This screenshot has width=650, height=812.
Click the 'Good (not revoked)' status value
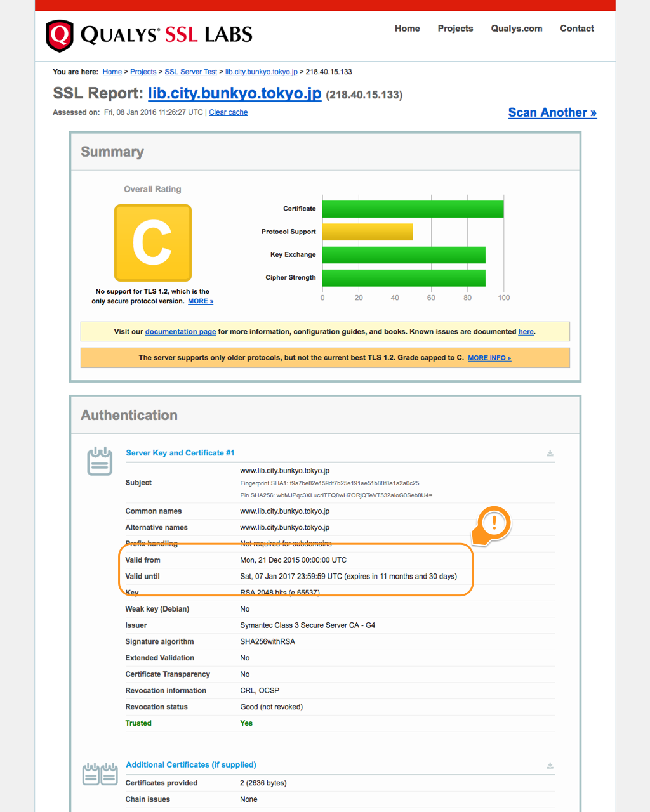click(271, 707)
